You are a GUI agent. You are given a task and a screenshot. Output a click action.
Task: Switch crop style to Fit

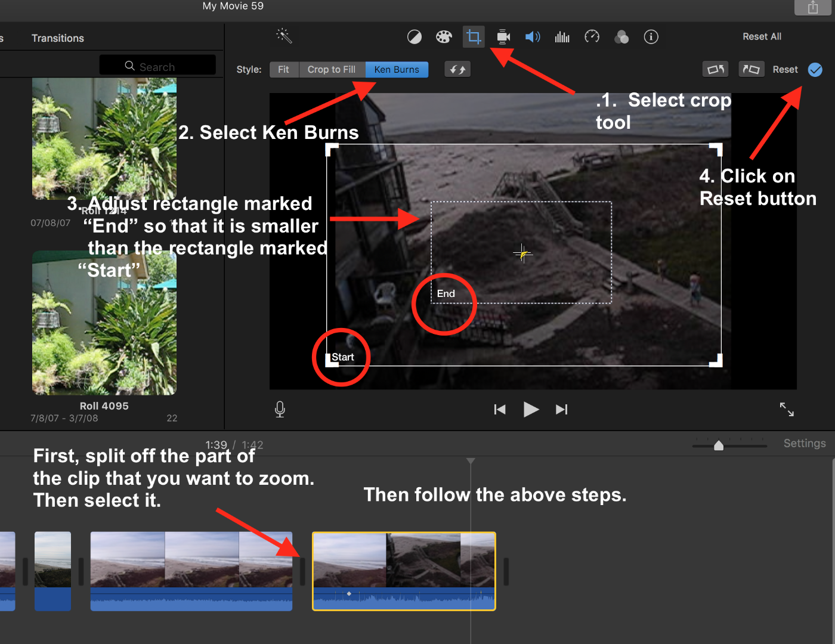click(x=284, y=69)
